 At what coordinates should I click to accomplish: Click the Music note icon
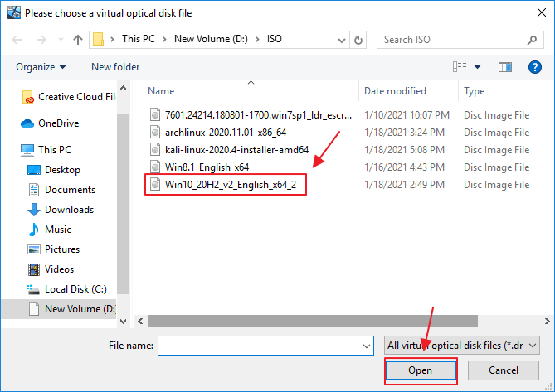click(x=34, y=230)
